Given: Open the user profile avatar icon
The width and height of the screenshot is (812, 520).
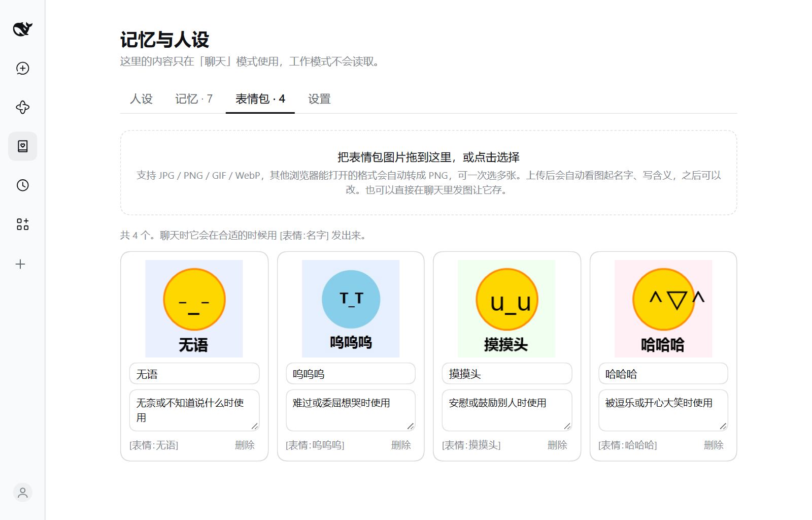Looking at the screenshot, I should [x=22, y=492].
